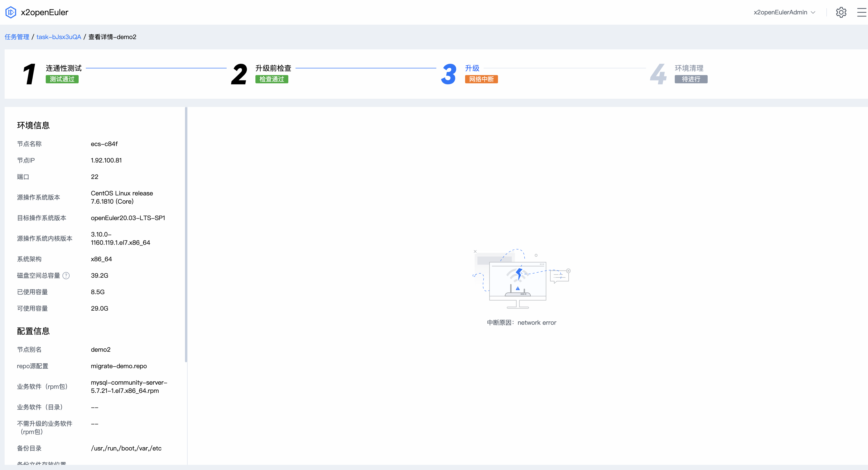Image resolution: width=868 pixels, height=470 pixels.
Task: Click the x2openEuler hexagon logo icon
Action: 11,13
